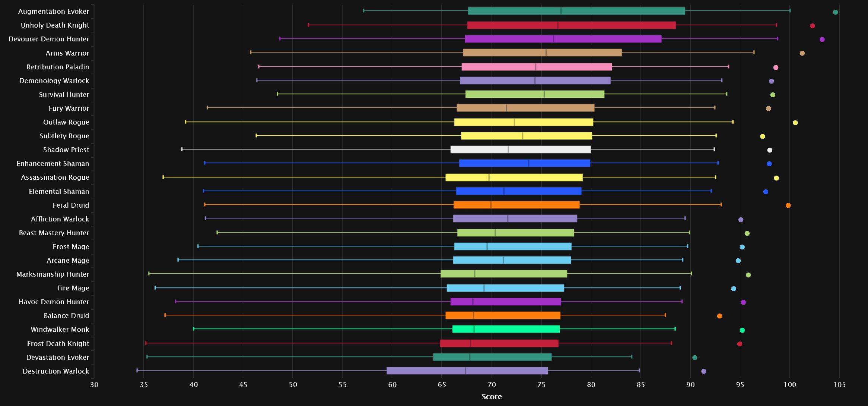This screenshot has width=868, height=406.
Task: Select the Shadow Priest white box bar
Action: (x=521, y=150)
